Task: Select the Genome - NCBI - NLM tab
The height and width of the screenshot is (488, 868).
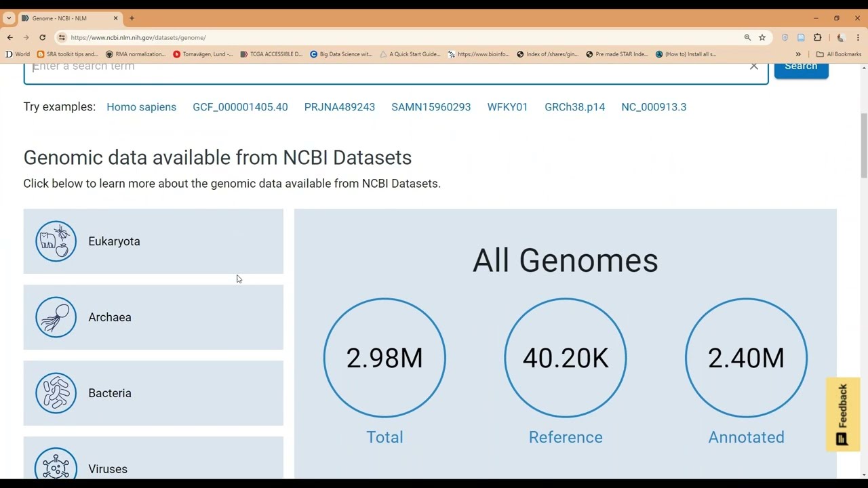Action: click(64, 18)
